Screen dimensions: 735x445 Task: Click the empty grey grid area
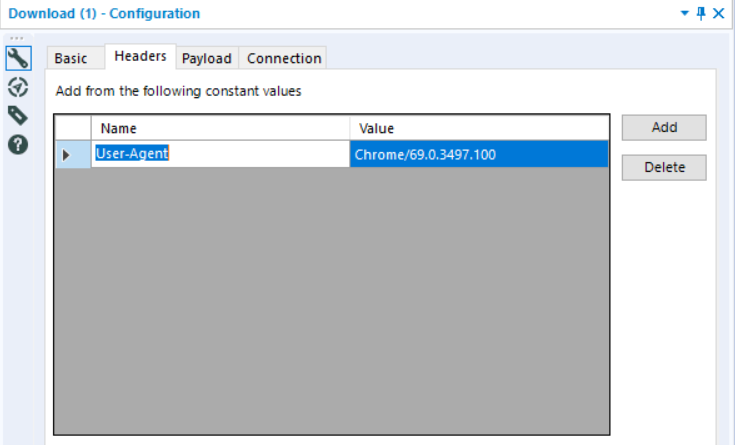click(330, 300)
